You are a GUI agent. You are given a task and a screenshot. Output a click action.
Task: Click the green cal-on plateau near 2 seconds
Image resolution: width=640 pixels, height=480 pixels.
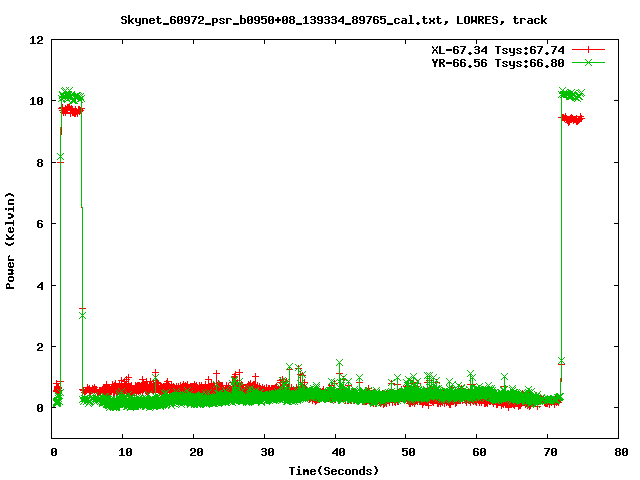coord(70,97)
